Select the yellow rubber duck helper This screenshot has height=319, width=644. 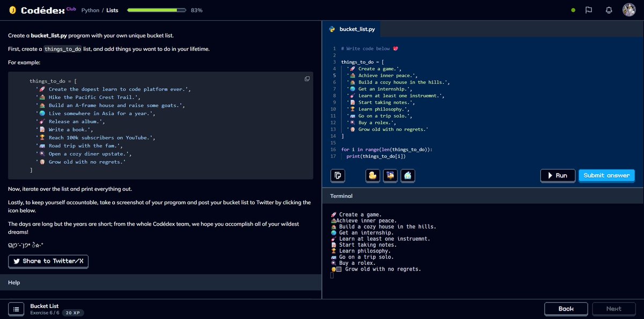372,175
